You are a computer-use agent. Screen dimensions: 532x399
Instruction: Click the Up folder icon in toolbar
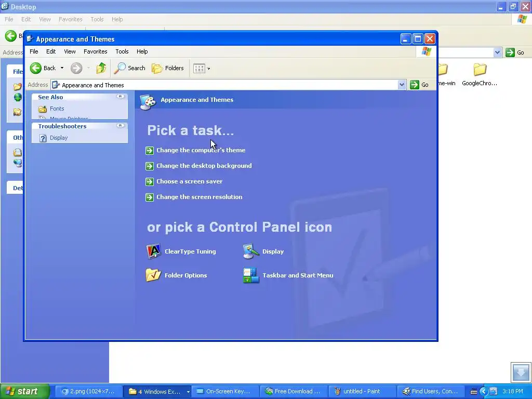pos(101,68)
